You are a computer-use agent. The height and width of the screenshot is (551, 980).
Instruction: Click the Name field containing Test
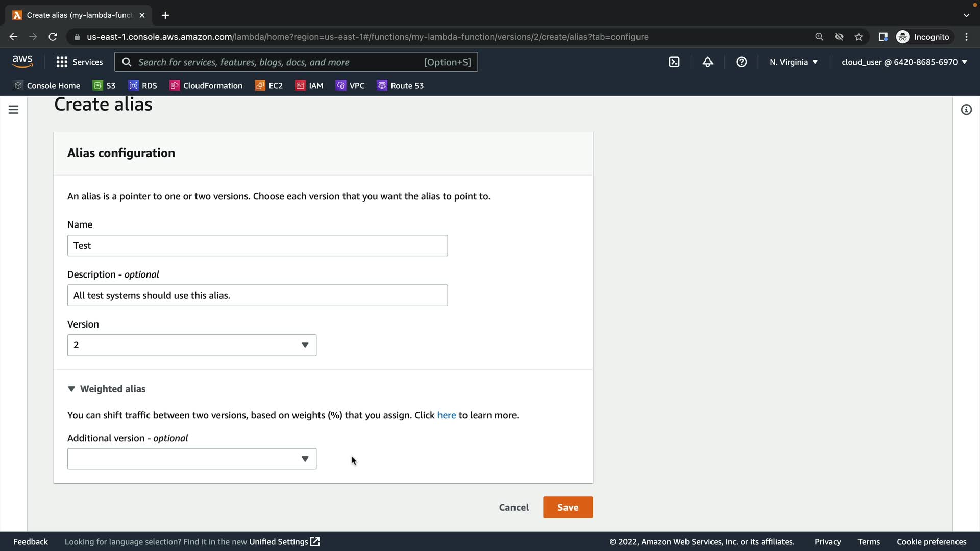coord(257,246)
